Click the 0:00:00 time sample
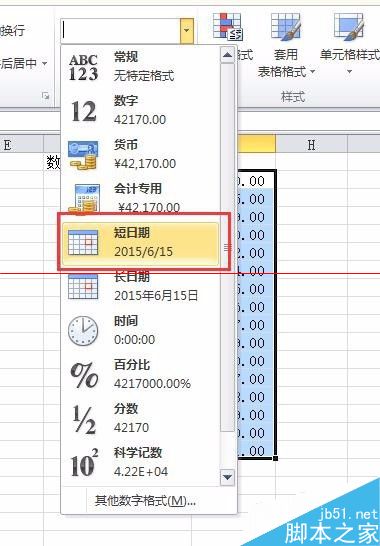This screenshot has height=546, width=380. click(x=134, y=340)
